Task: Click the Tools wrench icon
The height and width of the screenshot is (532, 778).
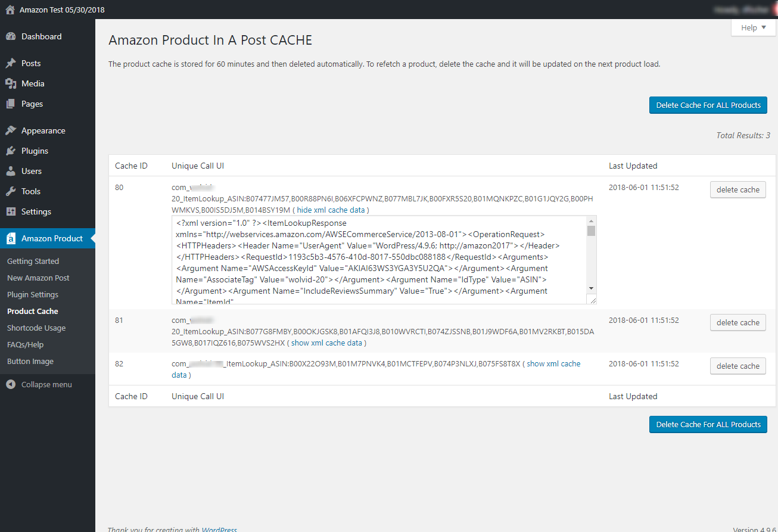Action: click(x=11, y=191)
